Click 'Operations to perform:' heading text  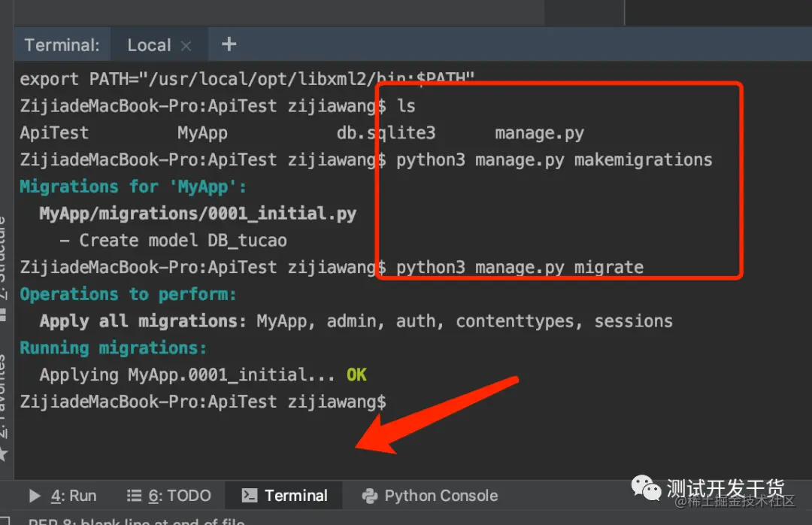(128, 294)
